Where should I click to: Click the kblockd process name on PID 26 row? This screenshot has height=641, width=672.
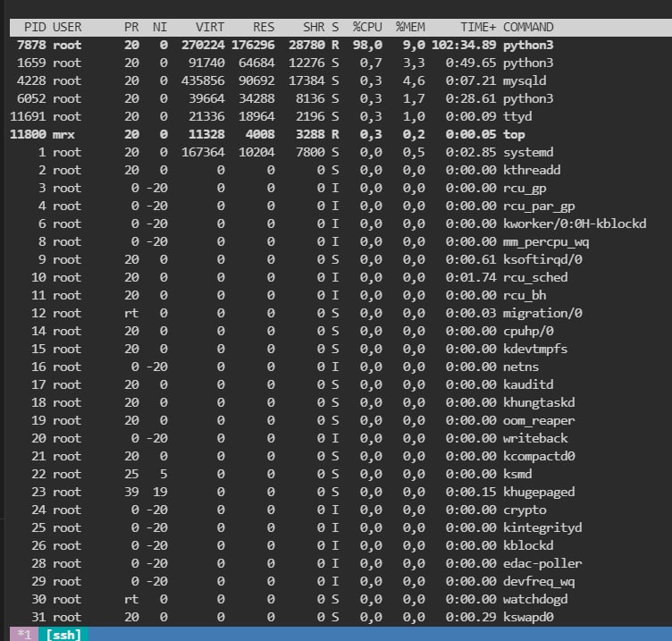[x=528, y=545]
